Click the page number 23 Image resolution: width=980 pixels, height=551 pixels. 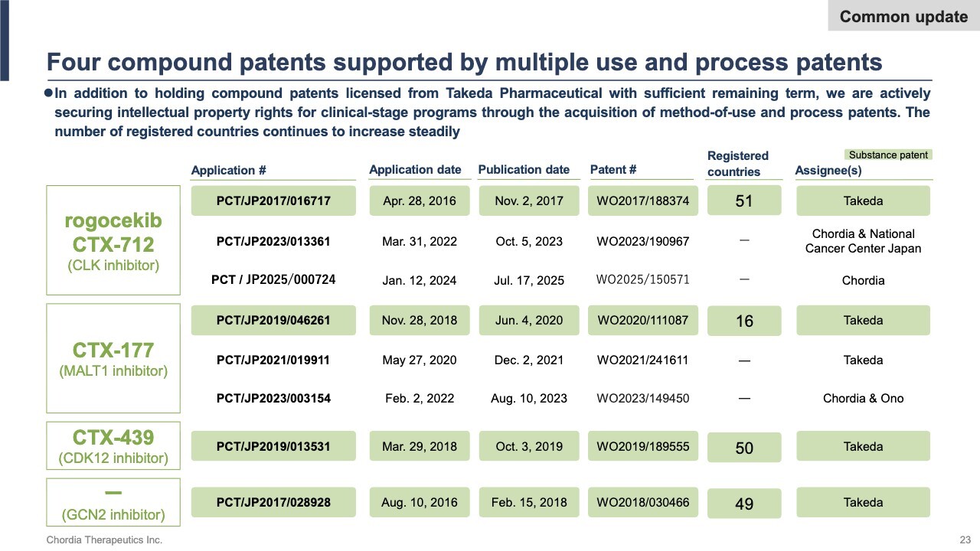(x=964, y=540)
